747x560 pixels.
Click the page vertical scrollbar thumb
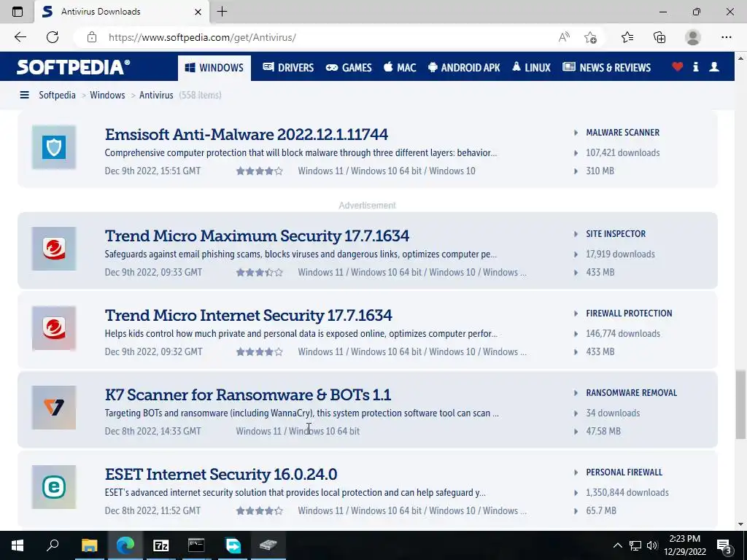(x=740, y=405)
